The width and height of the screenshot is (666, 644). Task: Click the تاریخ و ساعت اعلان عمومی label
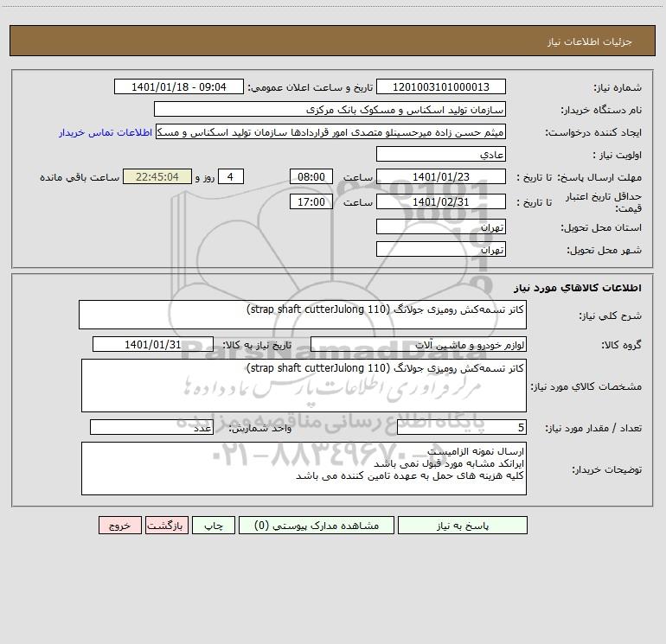point(311,87)
